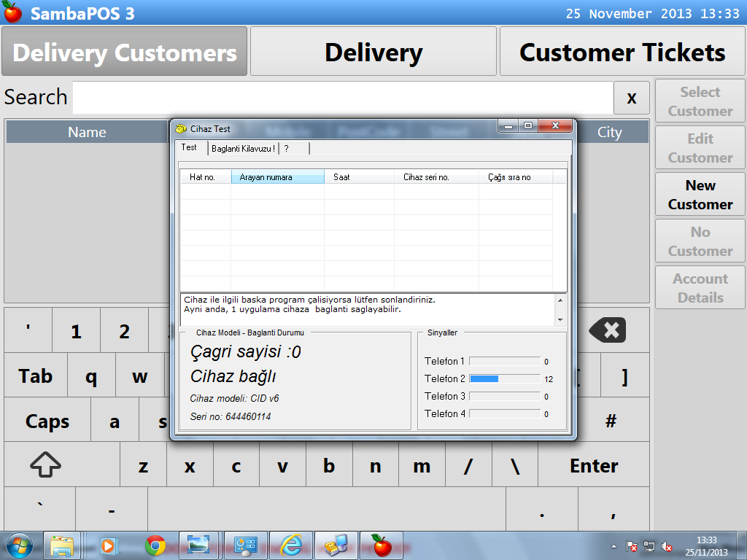
Task: Open Internet Explorer from the taskbar
Action: click(x=291, y=545)
